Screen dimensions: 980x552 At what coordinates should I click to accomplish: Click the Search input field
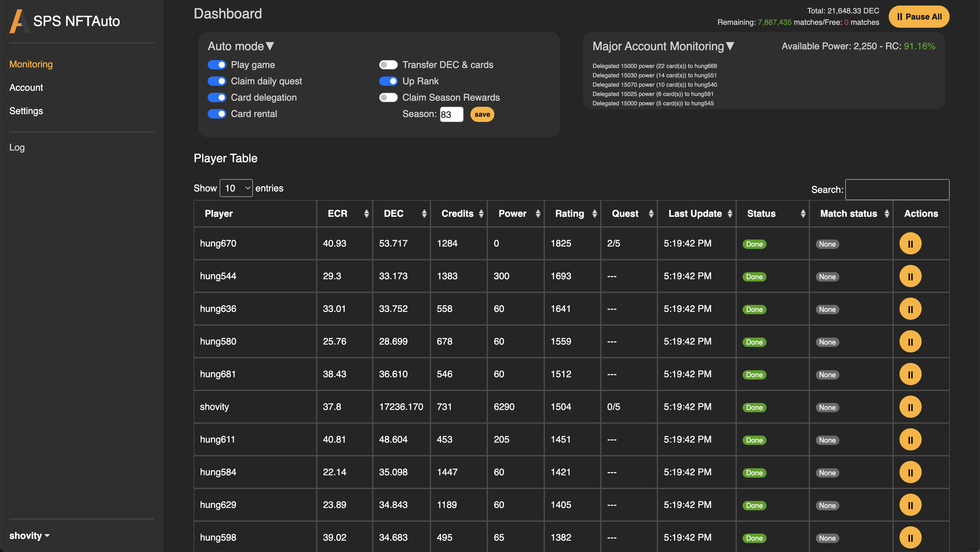[x=897, y=189]
